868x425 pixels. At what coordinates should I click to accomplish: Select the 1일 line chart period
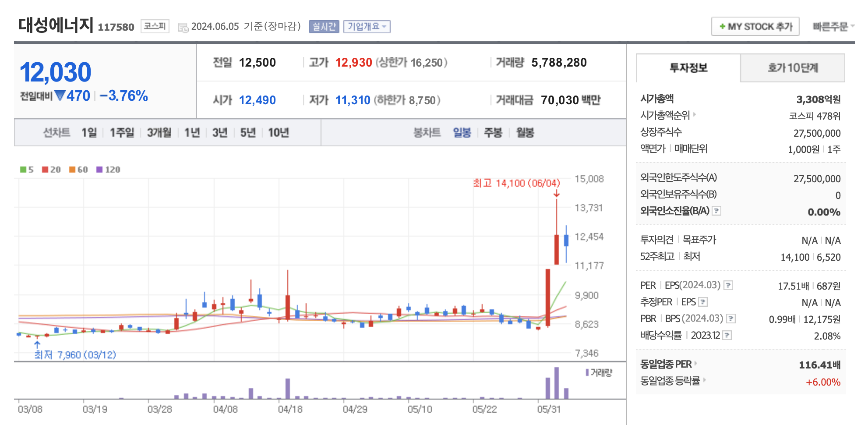coord(89,132)
